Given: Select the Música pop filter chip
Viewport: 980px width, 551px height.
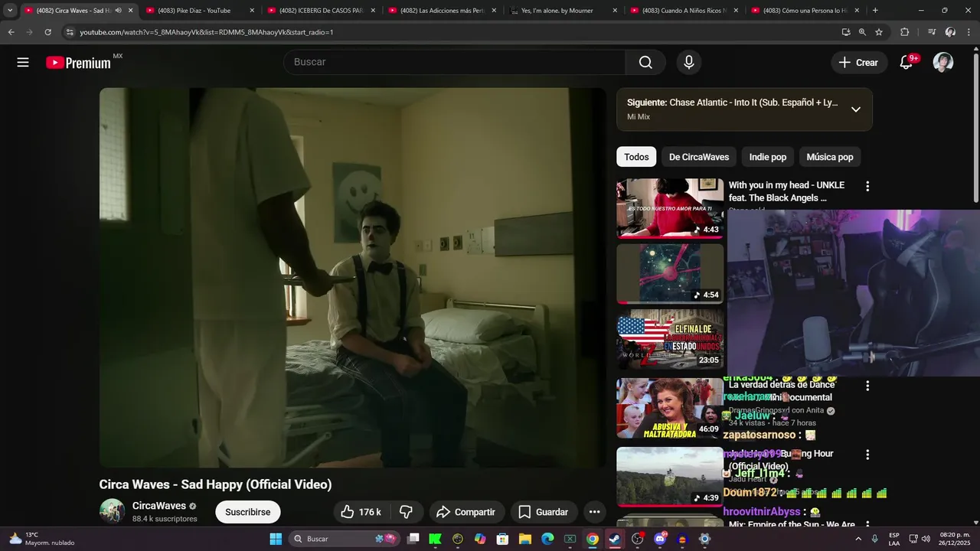Looking at the screenshot, I should pyautogui.click(x=830, y=157).
